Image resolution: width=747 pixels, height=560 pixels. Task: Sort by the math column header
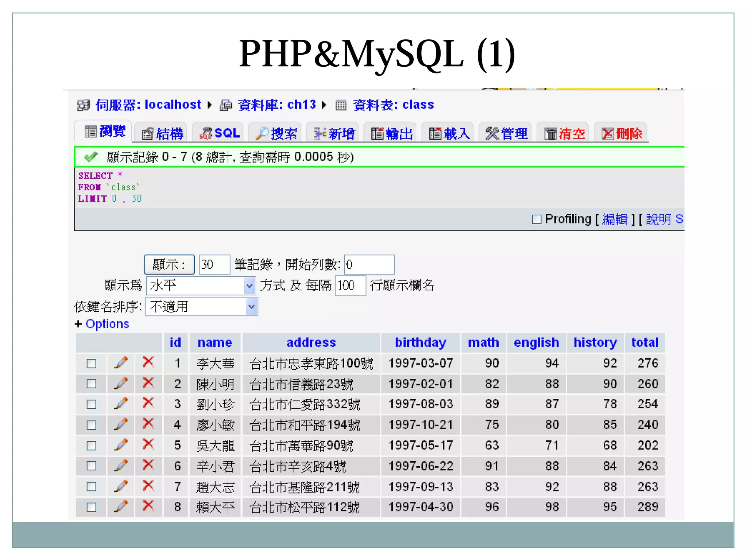tap(483, 342)
